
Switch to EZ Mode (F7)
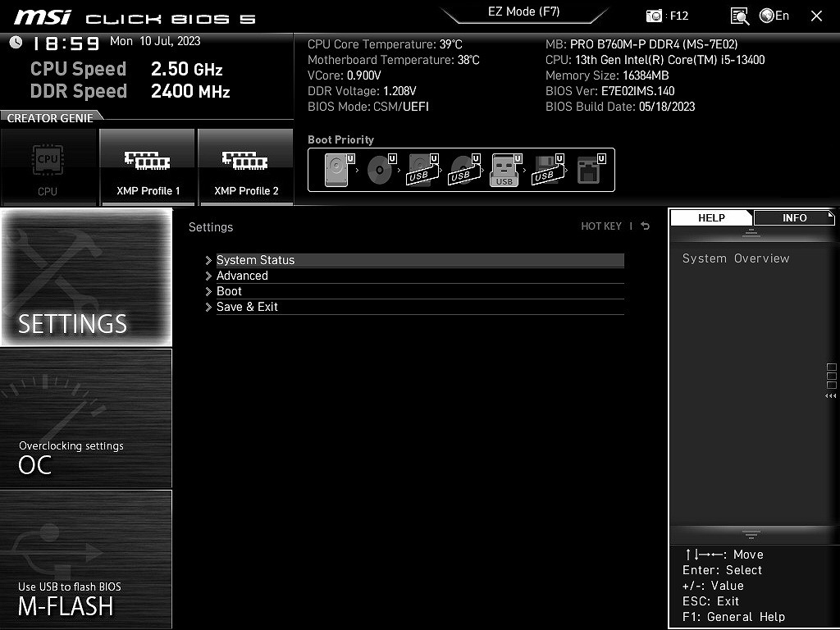(524, 11)
